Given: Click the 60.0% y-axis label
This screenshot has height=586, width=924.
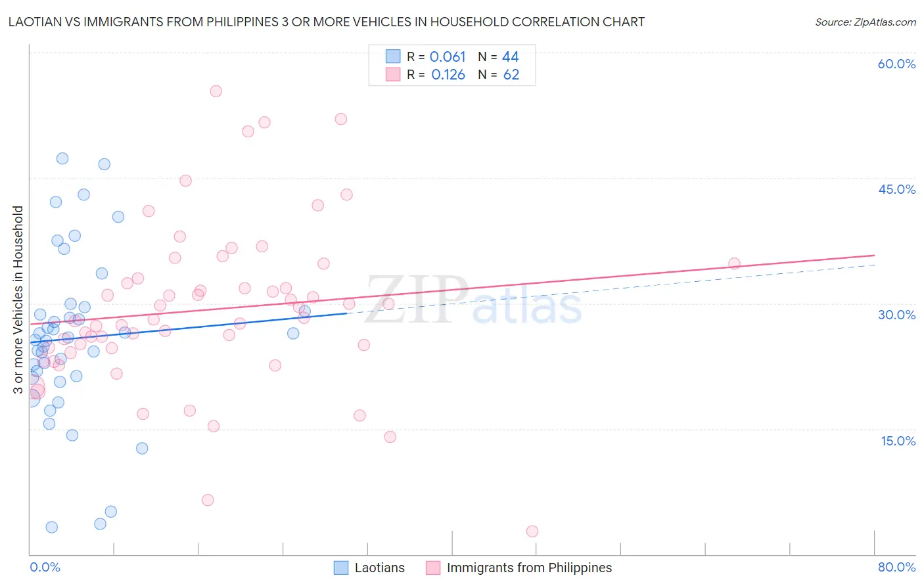Looking at the screenshot, I should coord(896,64).
